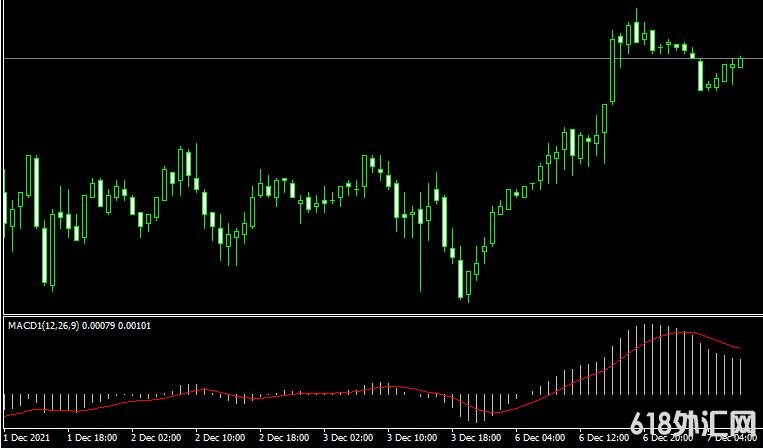Screen dimensions: 763x448
Task: Click the 3 Dec 18:00 time label
Action: [x=477, y=438]
